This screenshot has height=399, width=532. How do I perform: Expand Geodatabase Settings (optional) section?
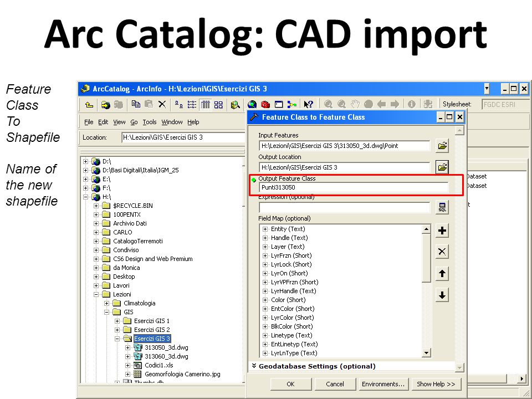[254, 366]
